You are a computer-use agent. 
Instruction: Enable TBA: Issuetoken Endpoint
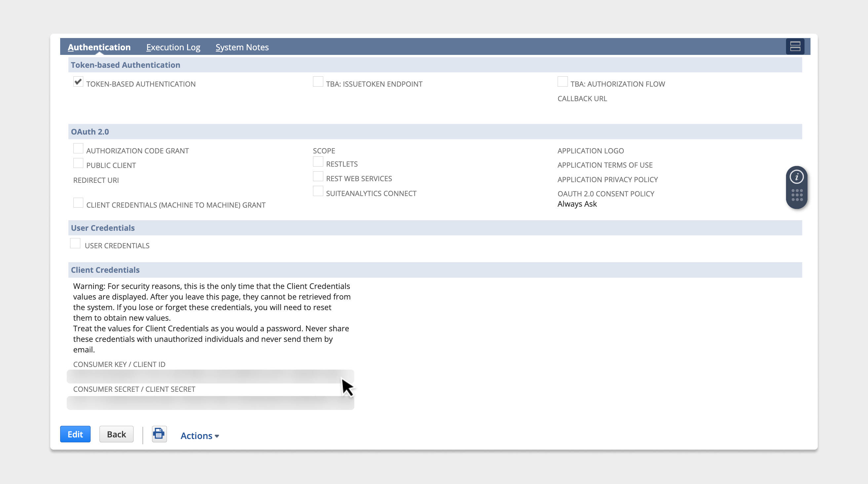tap(318, 81)
